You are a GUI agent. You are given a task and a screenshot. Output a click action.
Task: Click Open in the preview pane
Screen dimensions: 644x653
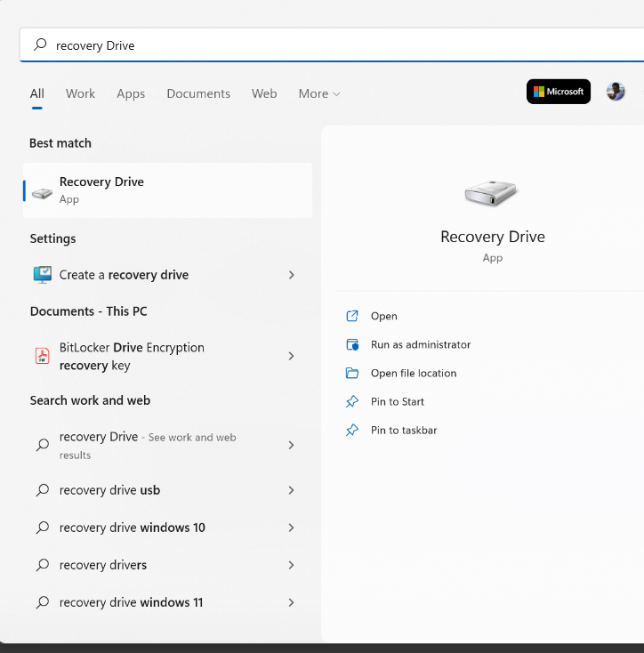click(383, 316)
